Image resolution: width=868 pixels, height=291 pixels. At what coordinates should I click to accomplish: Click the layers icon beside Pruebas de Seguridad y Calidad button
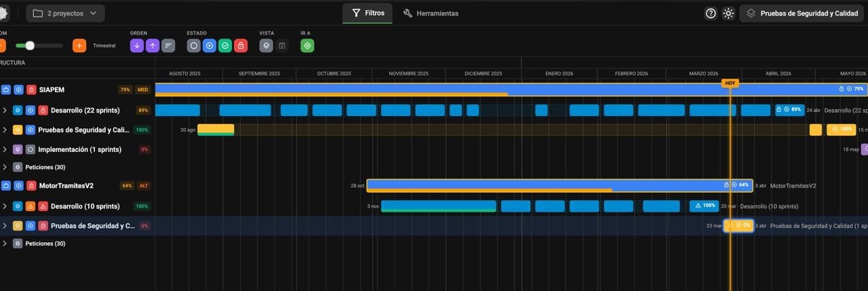coord(751,13)
